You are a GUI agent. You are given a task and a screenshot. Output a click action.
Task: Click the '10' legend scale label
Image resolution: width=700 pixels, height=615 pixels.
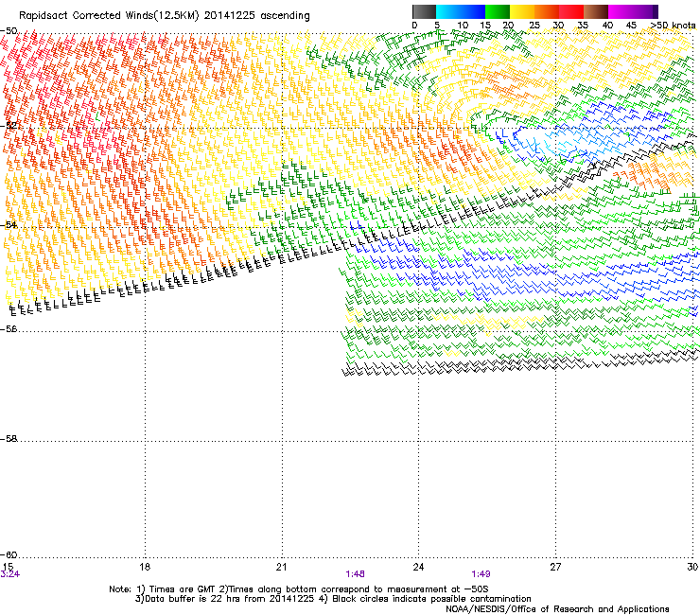[x=463, y=26]
